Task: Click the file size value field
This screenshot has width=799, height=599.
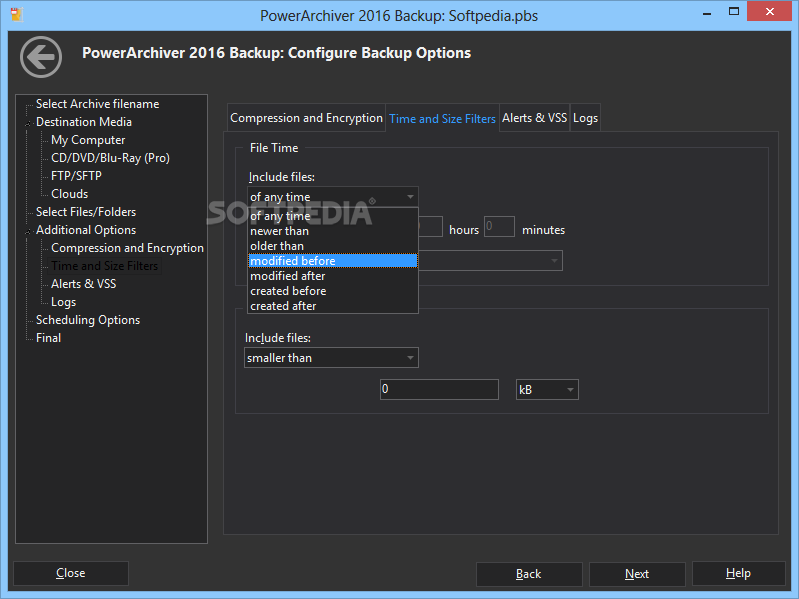Action: click(x=439, y=389)
